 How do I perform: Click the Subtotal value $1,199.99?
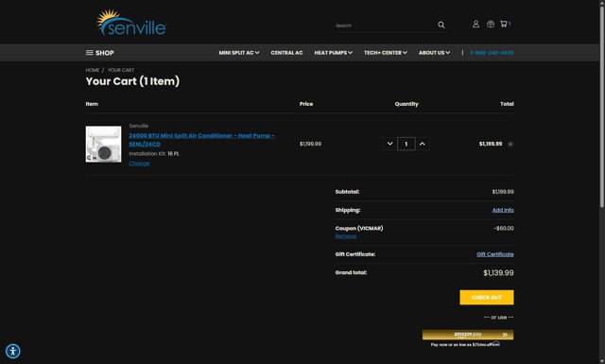pos(503,192)
